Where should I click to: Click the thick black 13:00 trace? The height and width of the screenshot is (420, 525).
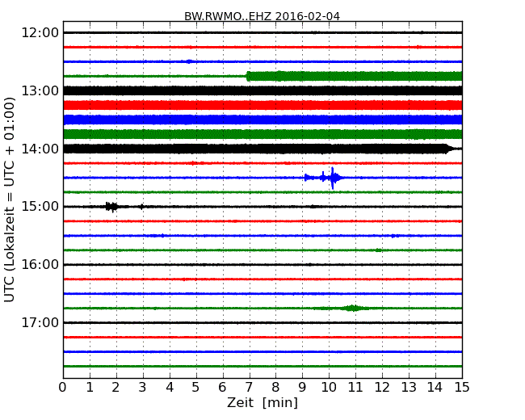262,90
